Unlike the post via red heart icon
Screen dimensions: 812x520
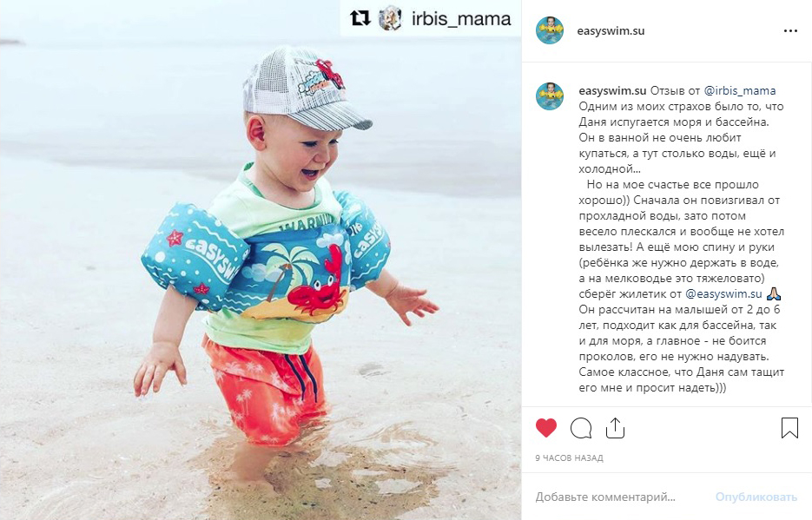(x=546, y=428)
